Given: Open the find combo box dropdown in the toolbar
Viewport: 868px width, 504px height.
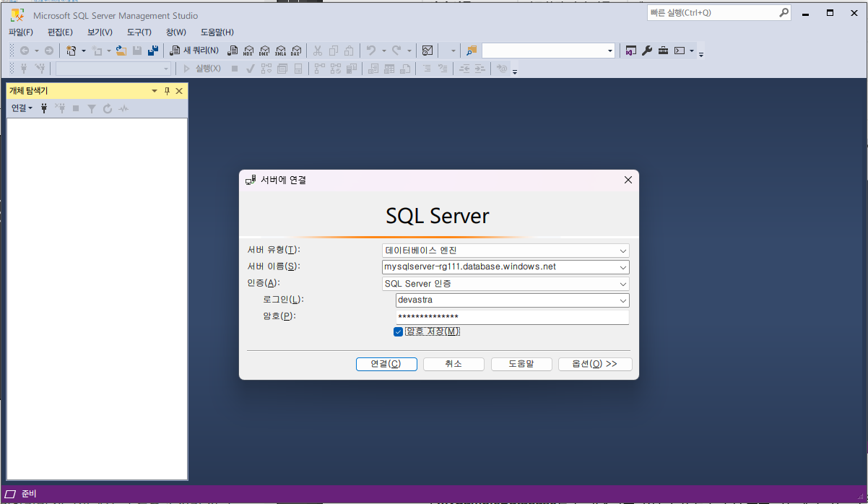Looking at the screenshot, I should tap(610, 51).
